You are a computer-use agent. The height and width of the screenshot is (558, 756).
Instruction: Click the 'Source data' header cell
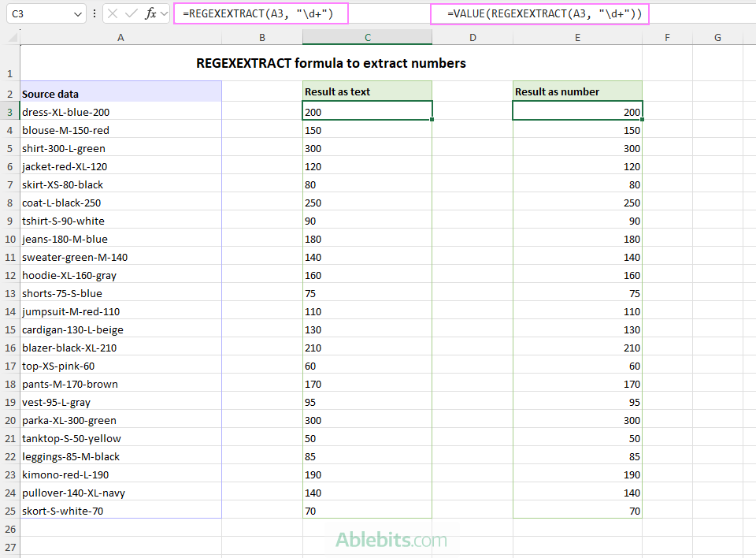[120, 91]
